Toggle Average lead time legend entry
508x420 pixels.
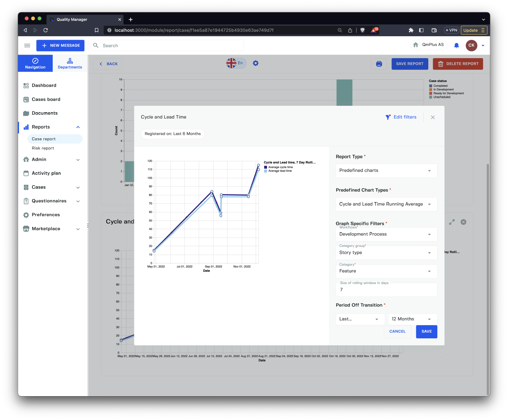(279, 171)
